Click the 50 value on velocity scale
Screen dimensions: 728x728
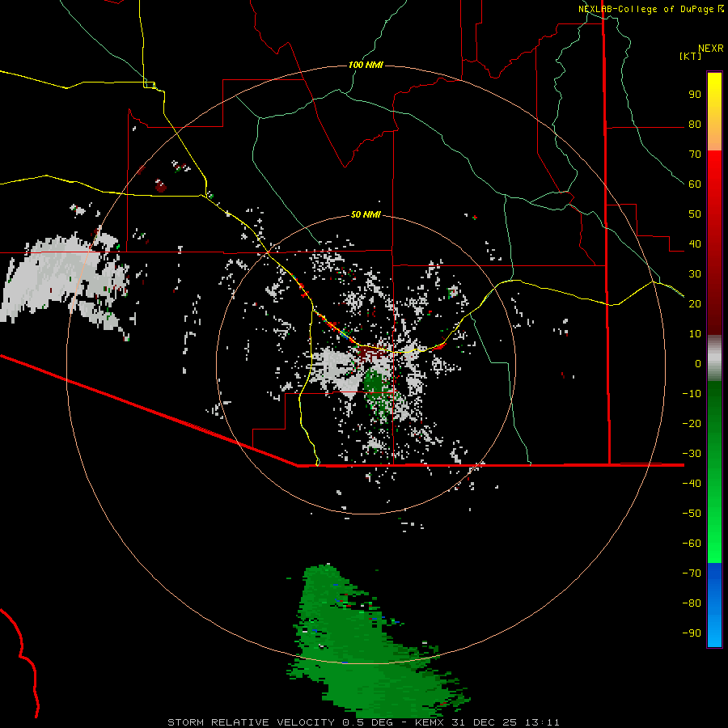click(x=695, y=214)
